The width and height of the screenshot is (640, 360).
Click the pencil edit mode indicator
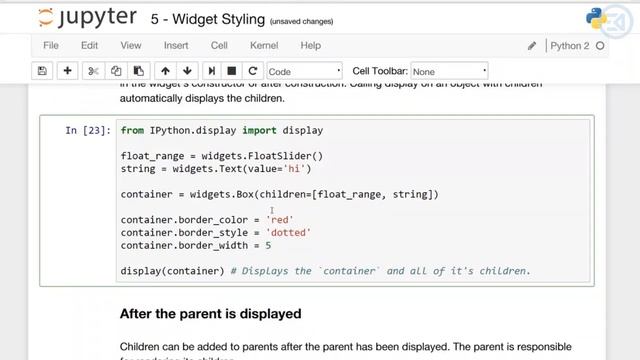531,46
